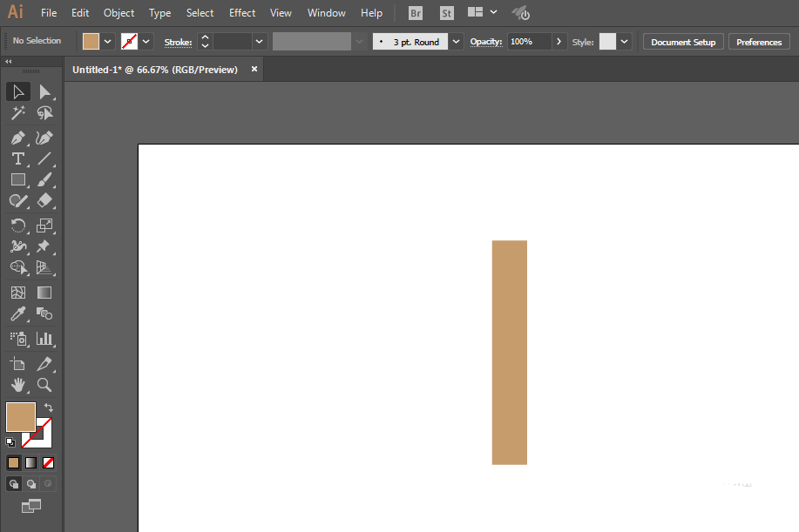Click the Document Setup button
This screenshot has height=532, width=799.
click(x=683, y=43)
